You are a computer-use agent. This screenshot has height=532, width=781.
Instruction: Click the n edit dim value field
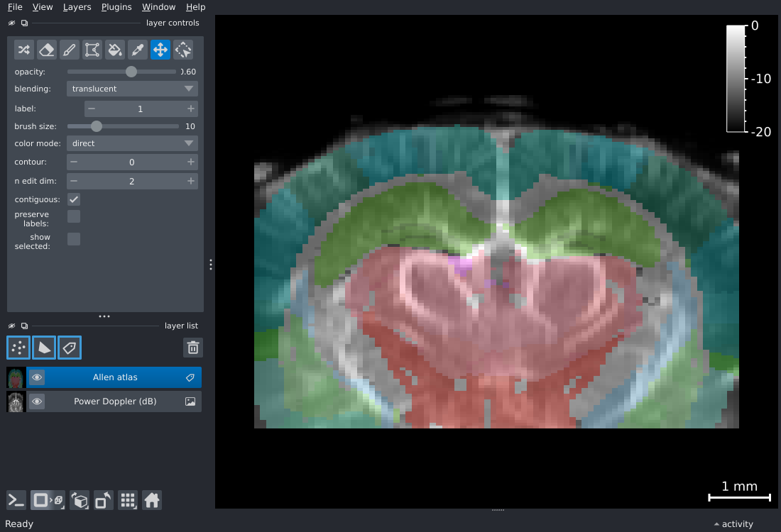point(132,181)
